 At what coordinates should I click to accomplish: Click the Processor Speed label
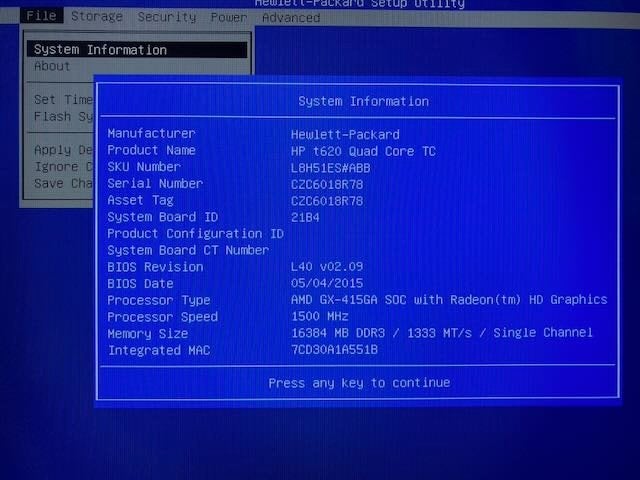[x=162, y=317]
